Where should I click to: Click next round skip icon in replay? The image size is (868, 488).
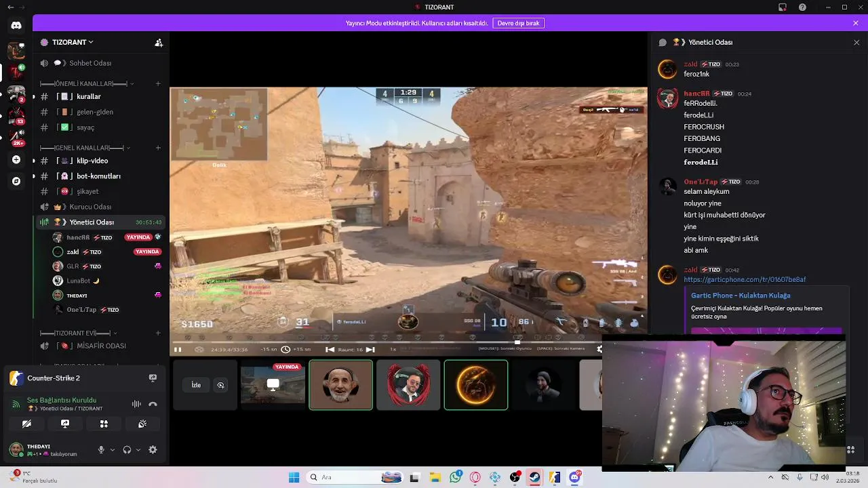370,349
